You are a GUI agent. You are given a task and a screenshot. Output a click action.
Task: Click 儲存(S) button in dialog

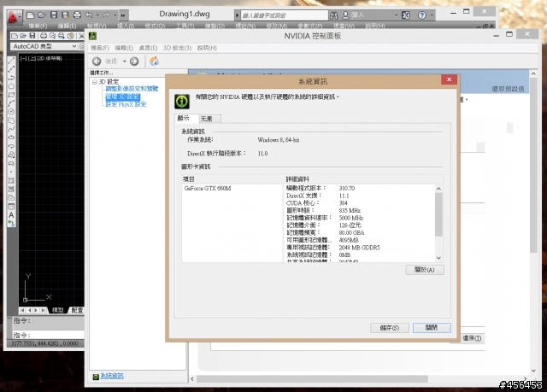(390, 328)
